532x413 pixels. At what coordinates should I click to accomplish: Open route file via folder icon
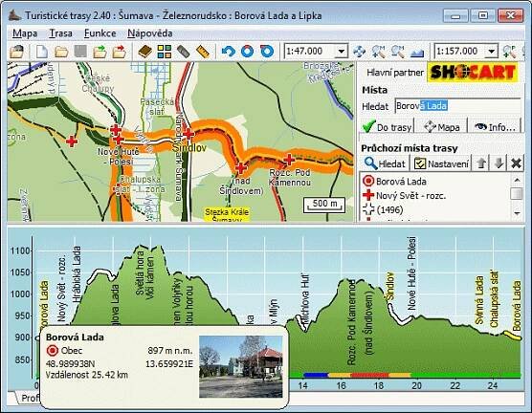pos(61,52)
